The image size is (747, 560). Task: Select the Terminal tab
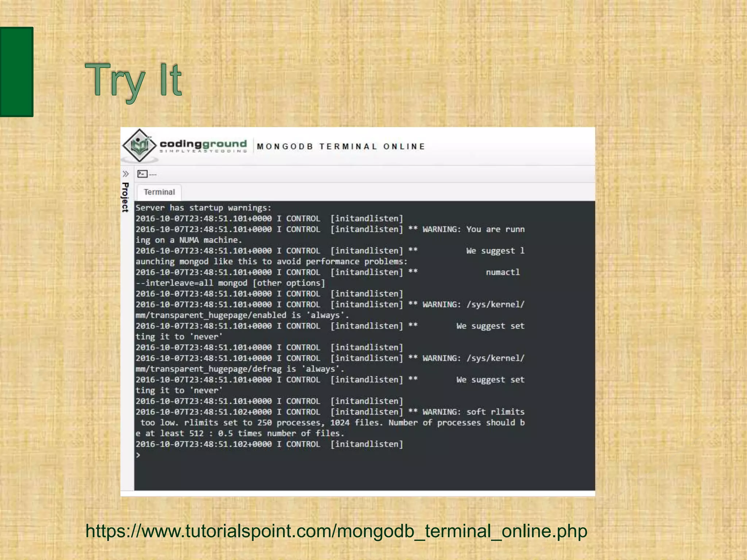159,192
